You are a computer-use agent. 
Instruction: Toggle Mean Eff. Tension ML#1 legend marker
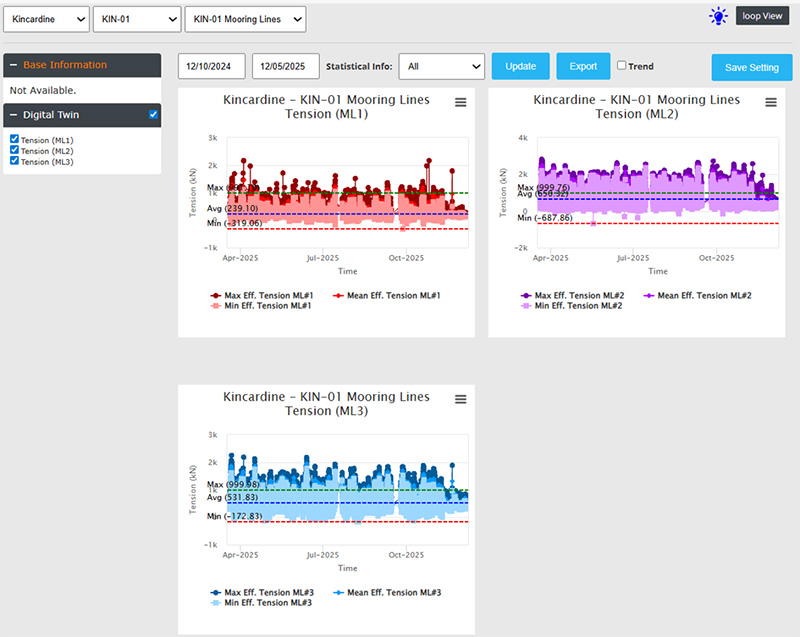coord(338,296)
